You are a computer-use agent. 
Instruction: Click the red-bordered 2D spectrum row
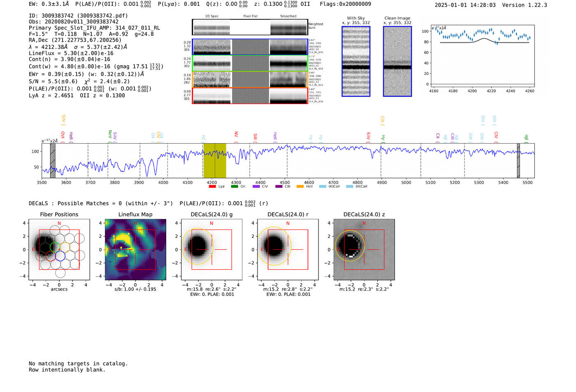tap(250, 95)
